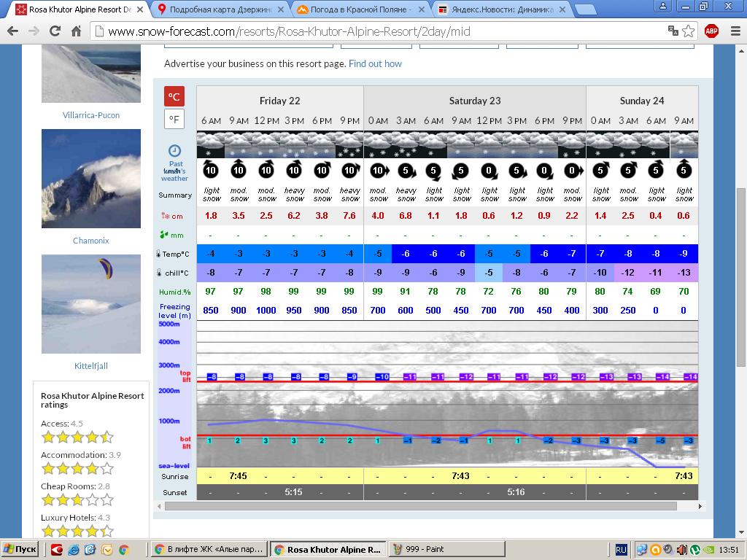Switch to 999 - Paint taskbar window
This screenshot has height=560, width=747.
point(447,550)
